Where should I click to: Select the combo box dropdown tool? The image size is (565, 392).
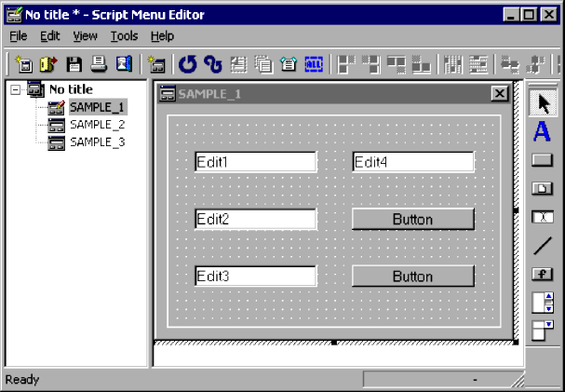tap(543, 331)
